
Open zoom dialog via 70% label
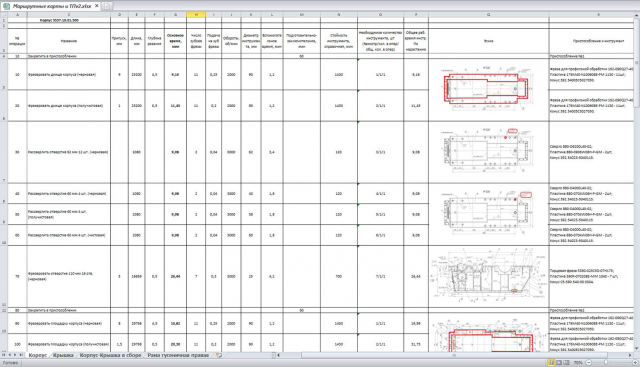pos(578,363)
